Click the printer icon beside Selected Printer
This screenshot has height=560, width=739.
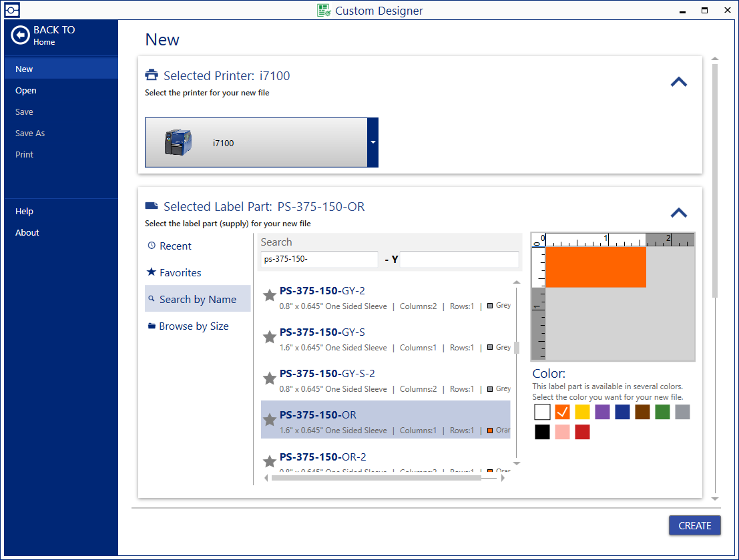152,75
